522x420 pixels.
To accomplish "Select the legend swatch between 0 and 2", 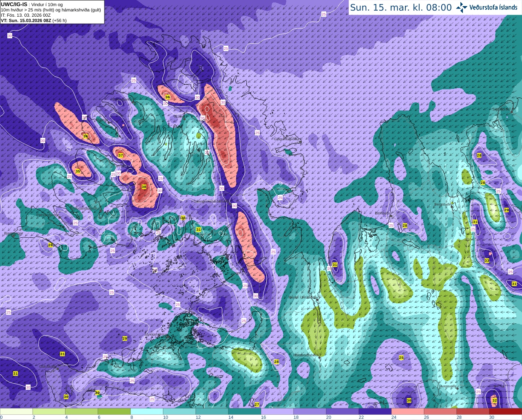I will click(x=16, y=411).
